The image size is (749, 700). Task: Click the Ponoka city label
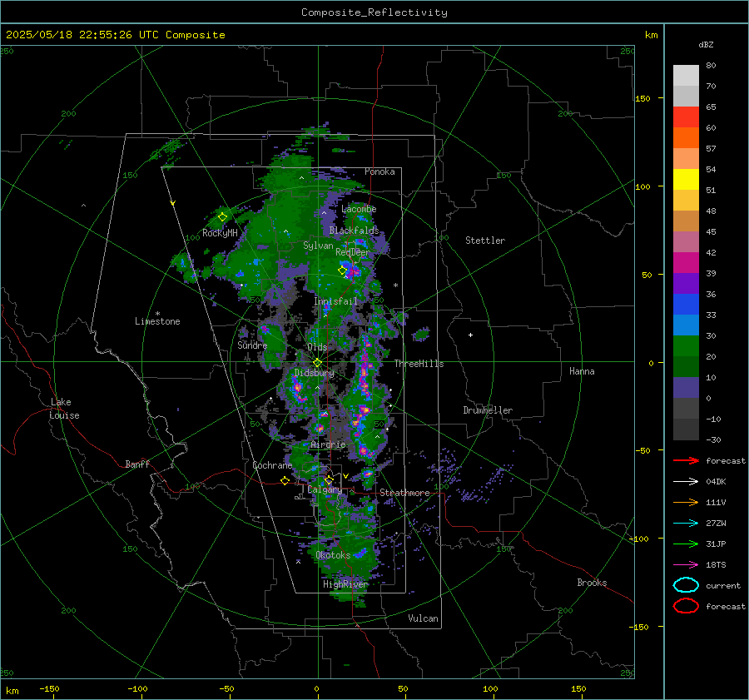point(379,171)
